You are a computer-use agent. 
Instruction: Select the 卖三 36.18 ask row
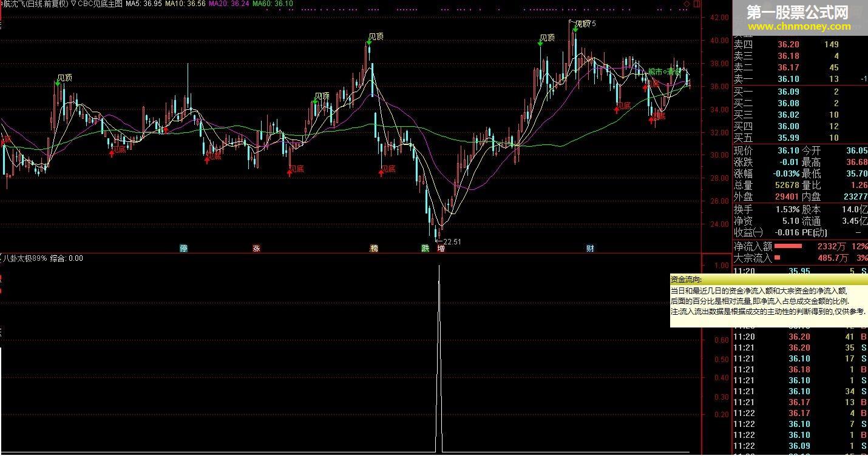click(x=800, y=56)
